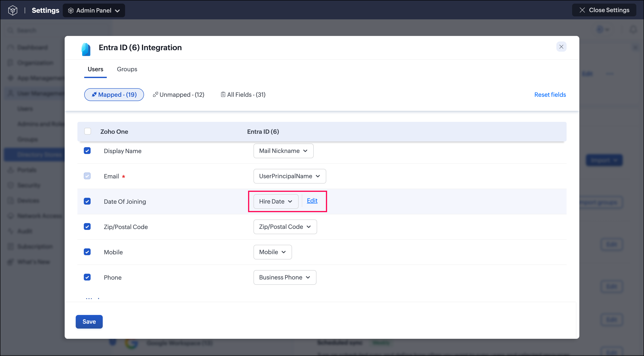Uncheck the Mobile row checkbox
This screenshot has width=644, height=356.
(87, 252)
